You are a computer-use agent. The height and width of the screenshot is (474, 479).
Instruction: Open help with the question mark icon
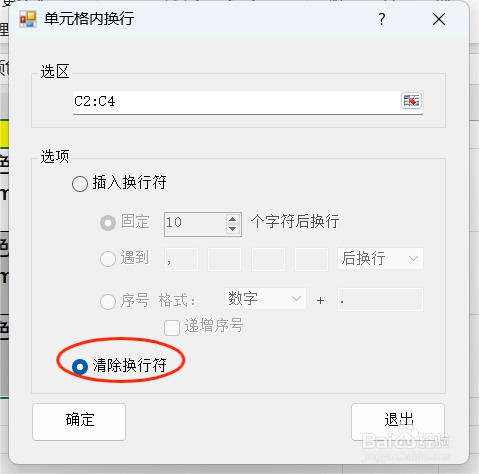coord(382,19)
